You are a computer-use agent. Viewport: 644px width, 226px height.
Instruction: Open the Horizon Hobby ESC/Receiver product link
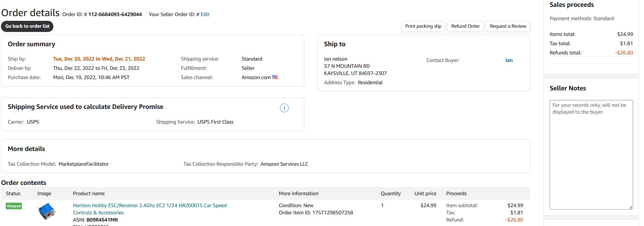150,205
